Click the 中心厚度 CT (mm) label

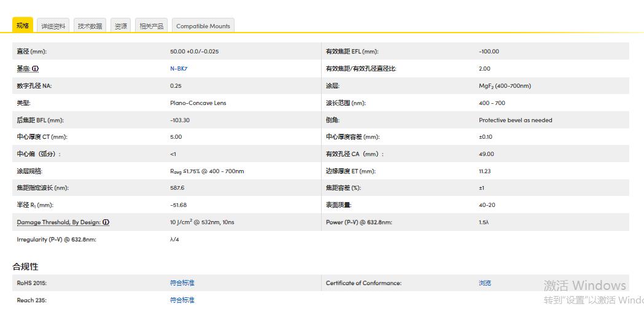pyautogui.click(x=42, y=137)
